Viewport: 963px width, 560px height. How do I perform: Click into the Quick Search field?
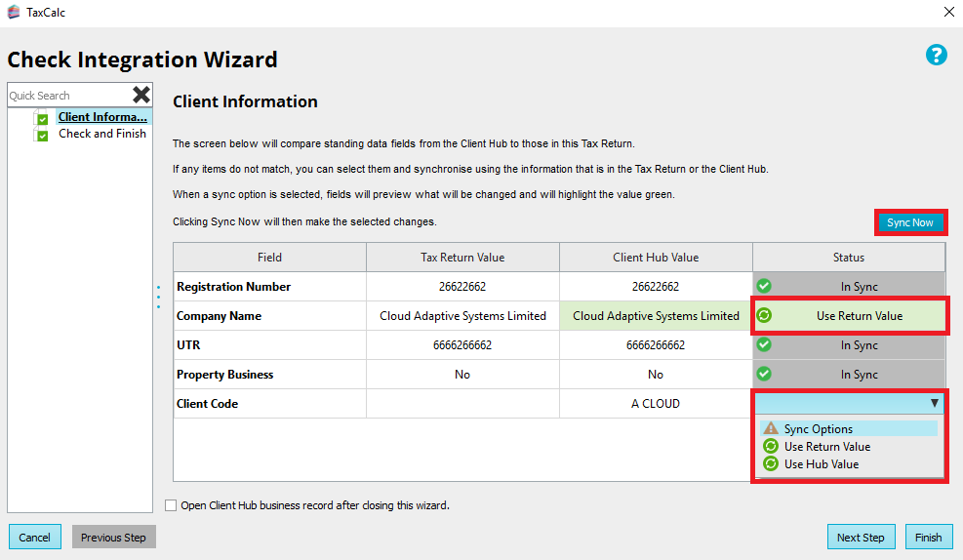tap(66, 96)
